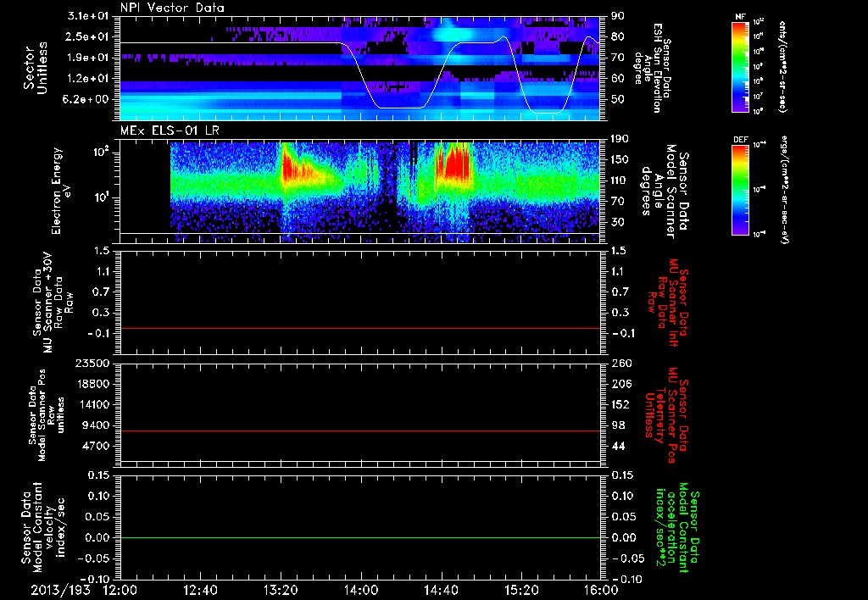
Task: Click the red line in Model Scanner Pos plot
Action: coord(360,431)
